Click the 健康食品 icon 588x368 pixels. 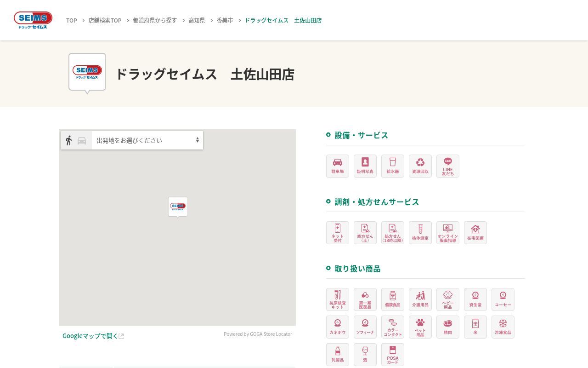click(393, 299)
